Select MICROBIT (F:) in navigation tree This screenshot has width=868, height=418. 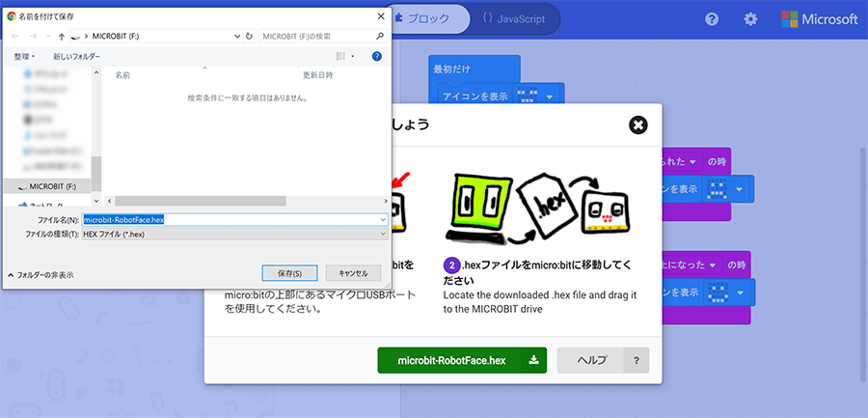[46, 186]
